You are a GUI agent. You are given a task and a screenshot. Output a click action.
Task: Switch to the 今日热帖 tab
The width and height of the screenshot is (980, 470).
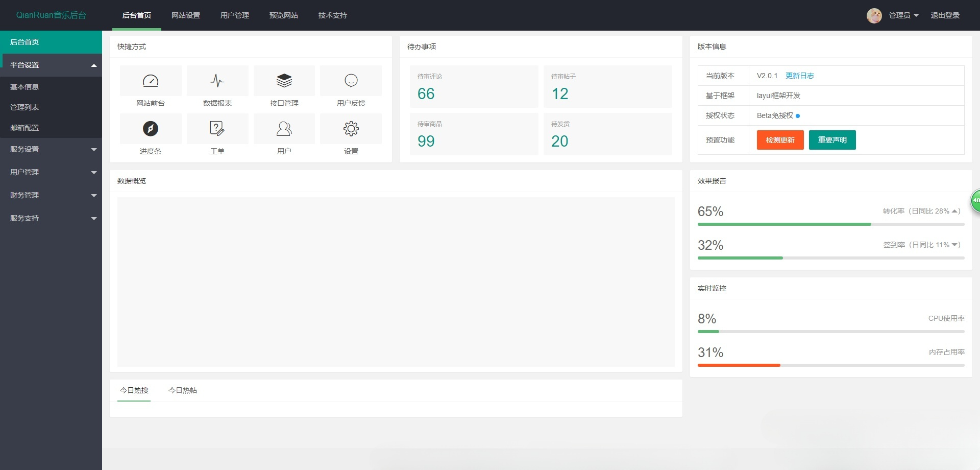coord(183,390)
